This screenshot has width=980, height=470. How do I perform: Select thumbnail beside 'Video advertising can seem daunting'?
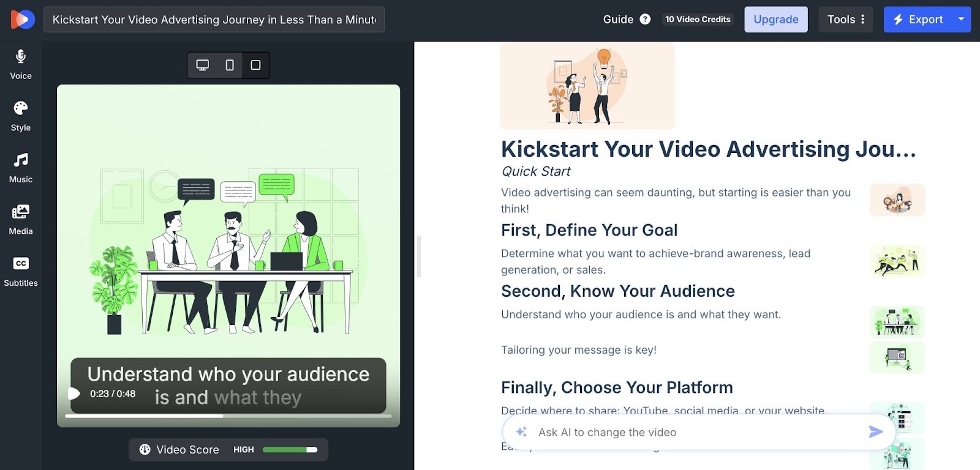tap(897, 200)
